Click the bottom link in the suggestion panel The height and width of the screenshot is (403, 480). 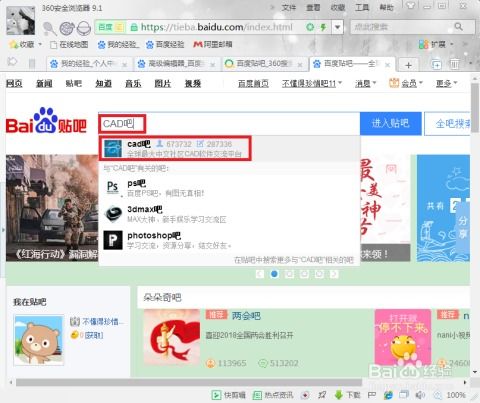tap(294, 260)
